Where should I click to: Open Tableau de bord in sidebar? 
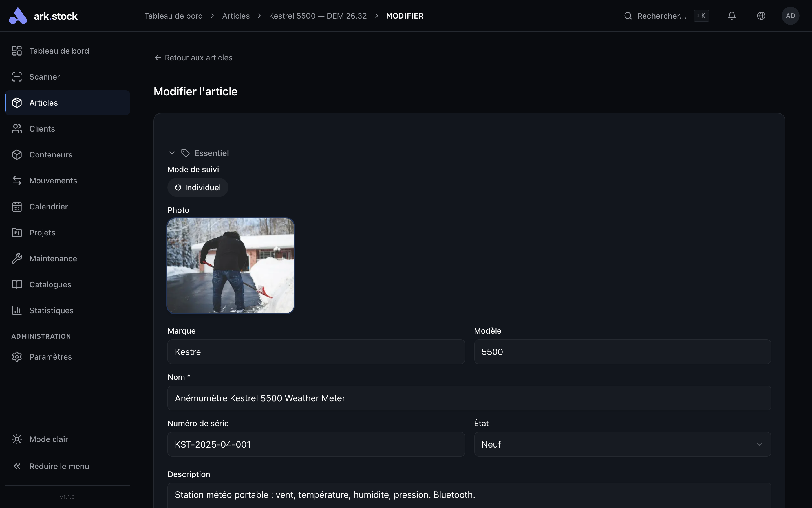click(67, 51)
